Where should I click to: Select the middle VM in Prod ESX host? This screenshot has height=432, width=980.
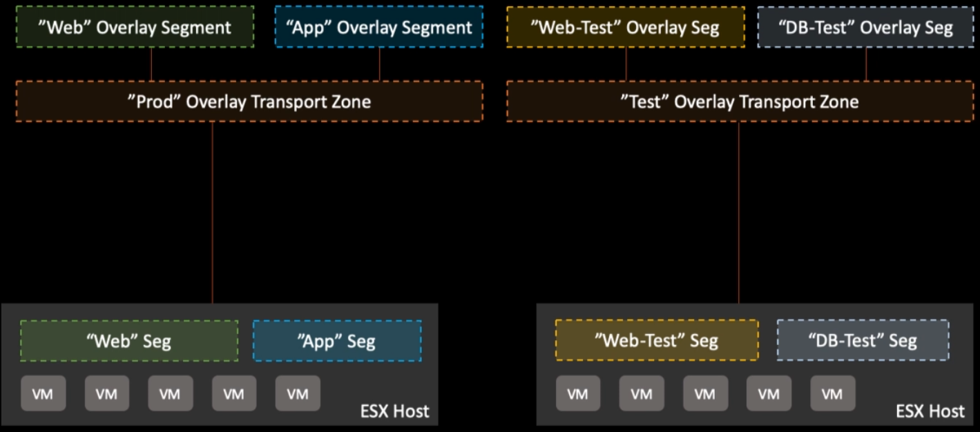(x=170, y=394)
